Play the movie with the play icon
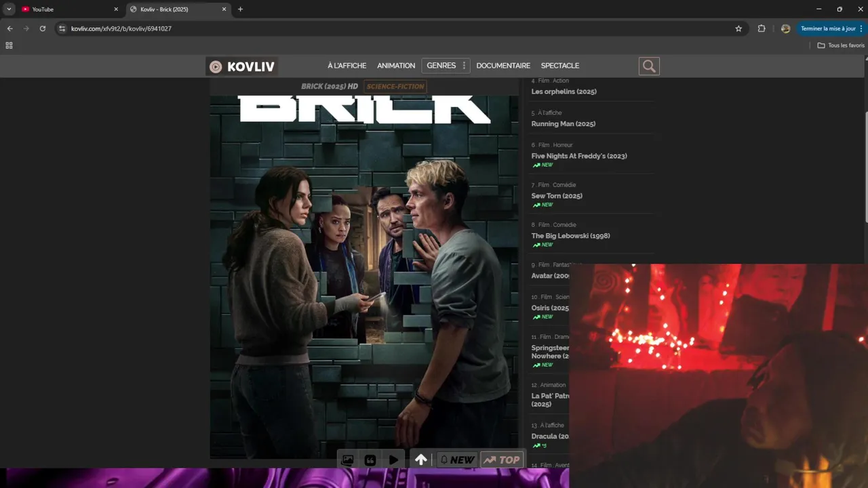This screenshot has width=868, height=488. pos(393,460)
